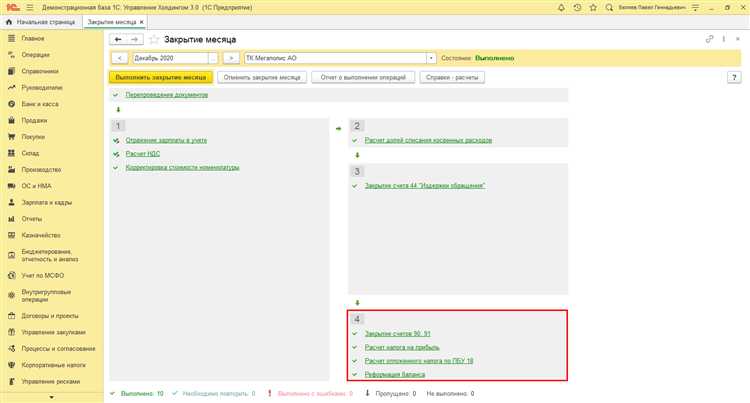
Task: Open the main hamburger menu in title bar
Action: pos(30,8)
